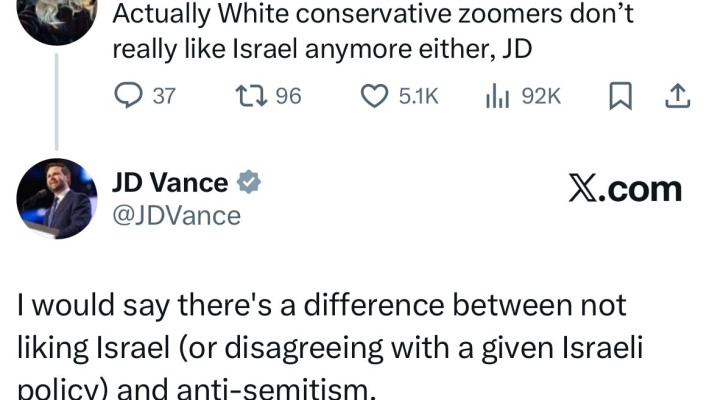Click the blue verified badge beside JD Vance
Viewport: 711px width, 400px height.
point(248,183)
